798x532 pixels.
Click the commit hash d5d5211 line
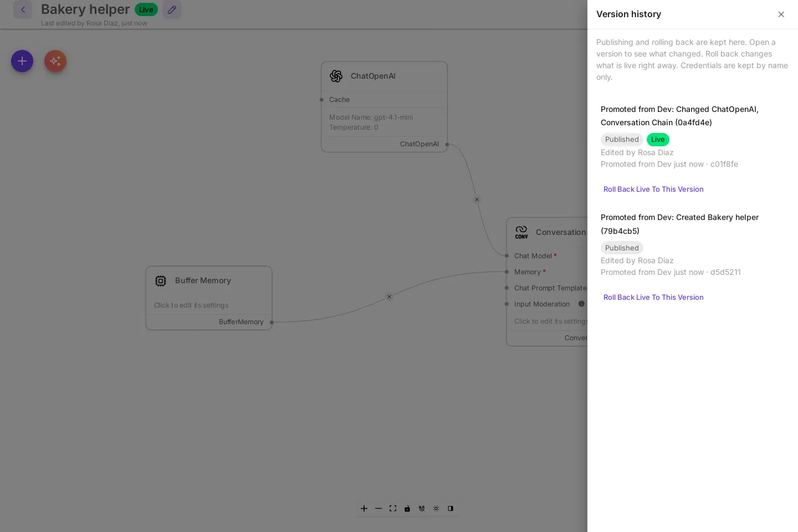coord(671,272)
